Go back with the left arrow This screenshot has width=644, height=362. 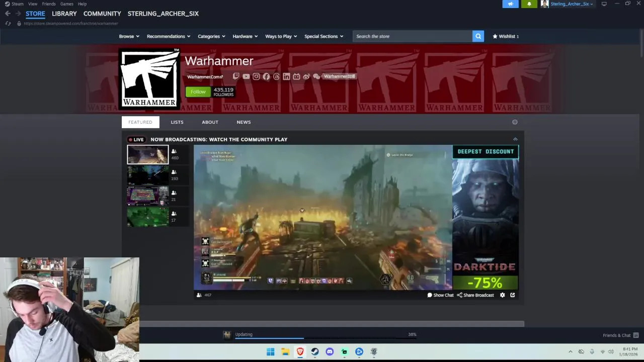pyautogui.click(x=8, y=14)
